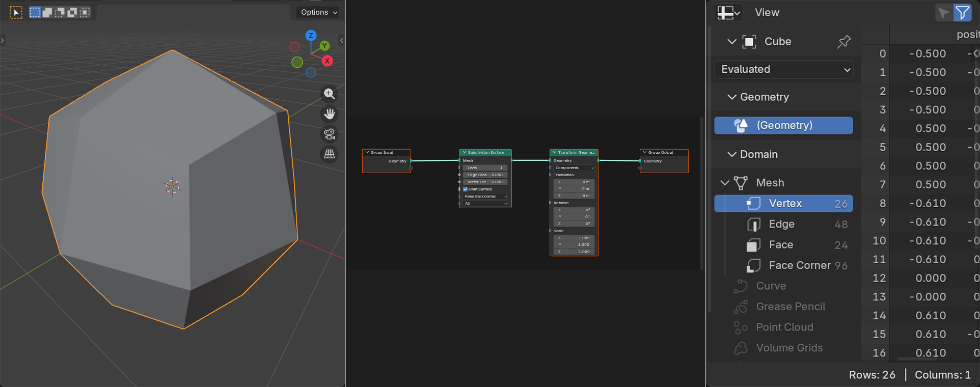
Task: Toggle the spreadsheet filter funnel icon
Action: (x=962, y=13)
